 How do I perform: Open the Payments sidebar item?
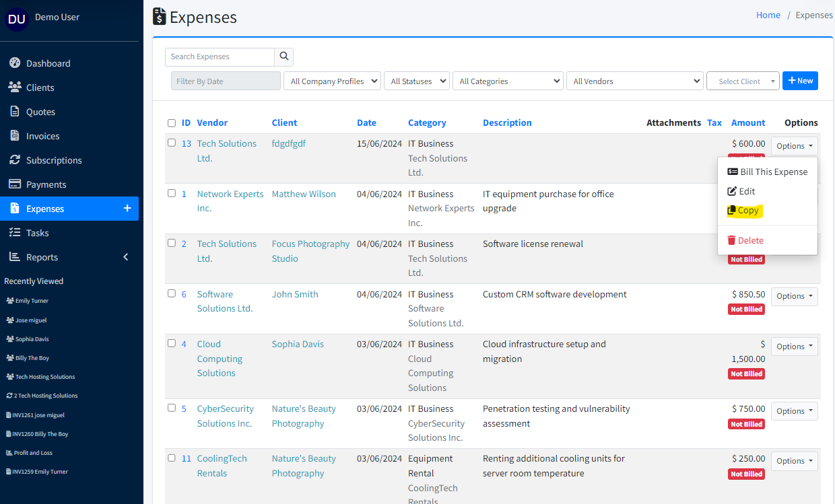click(x=46, y=184)
